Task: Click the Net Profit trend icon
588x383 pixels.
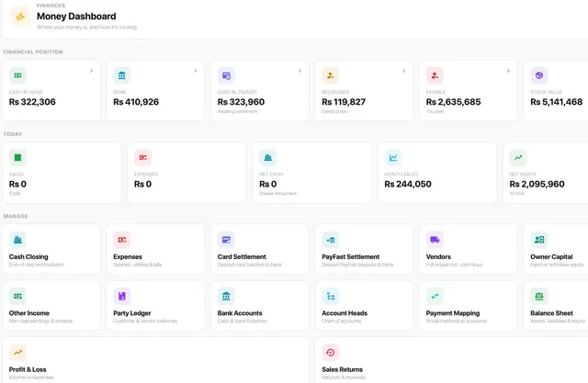Action: tap(518, 157)
